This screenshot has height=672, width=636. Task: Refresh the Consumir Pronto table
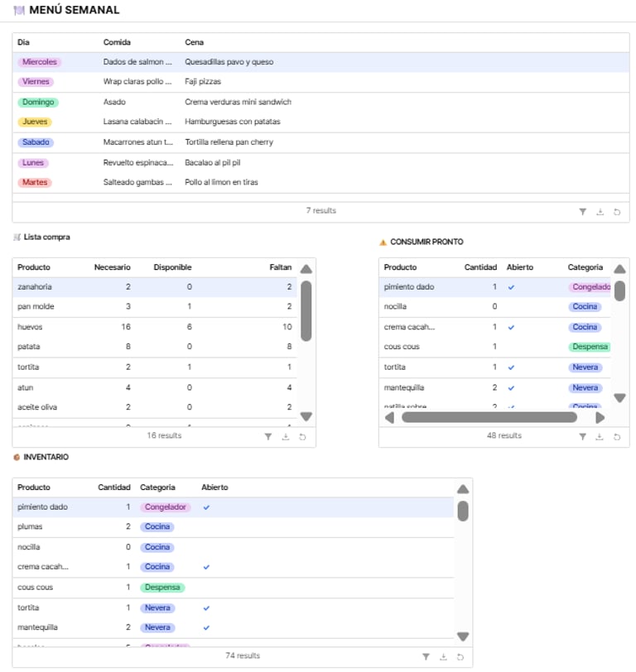(x=617, y=436)
